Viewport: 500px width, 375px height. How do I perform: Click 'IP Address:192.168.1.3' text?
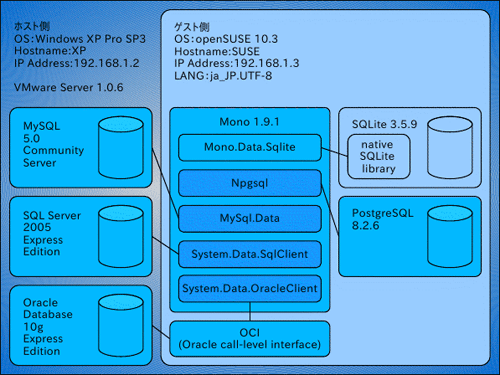click(x=236, y=63)
